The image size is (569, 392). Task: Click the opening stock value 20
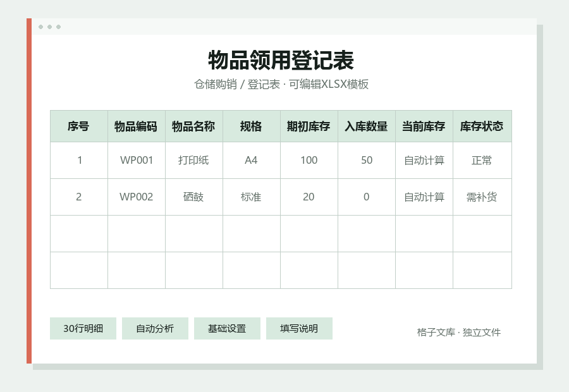click(x=309, y=197)
